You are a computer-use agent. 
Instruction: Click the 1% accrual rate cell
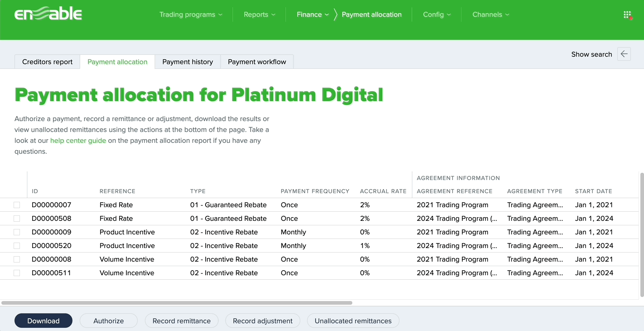click(x=365, y=246)
